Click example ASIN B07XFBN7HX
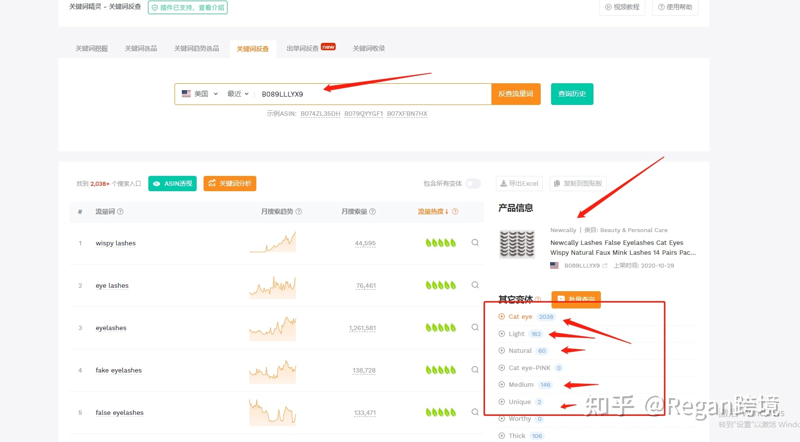Viewport: 800px width, 442px height. (407, 114)
